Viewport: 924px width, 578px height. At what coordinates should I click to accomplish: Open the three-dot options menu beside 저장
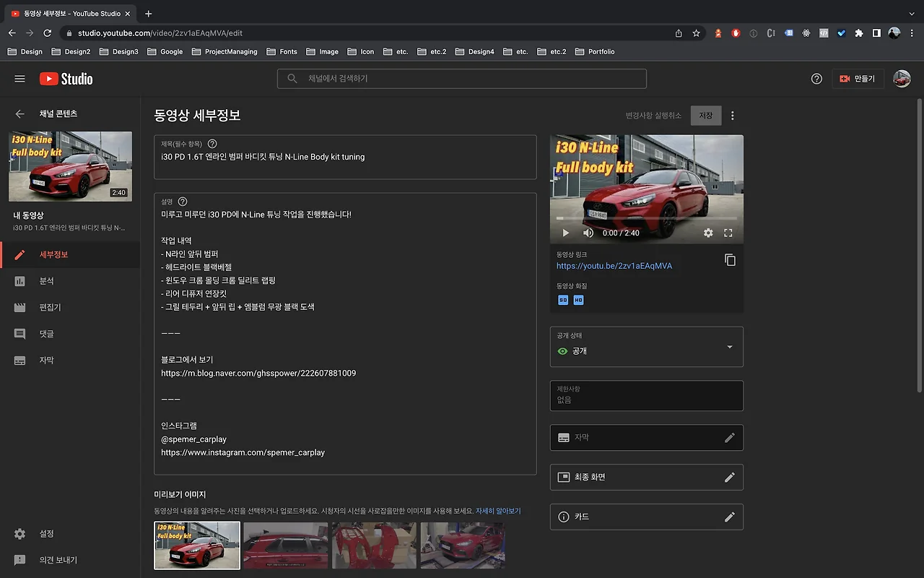pyautogui.click(x=733, y=116)
